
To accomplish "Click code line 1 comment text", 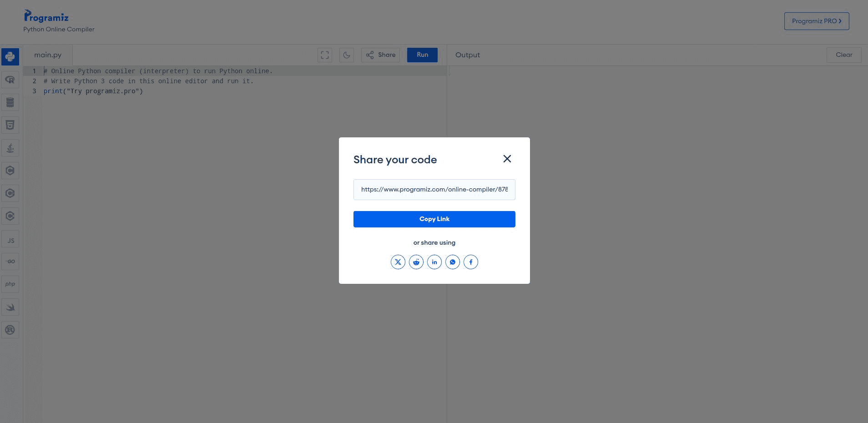I will (158, 71).
